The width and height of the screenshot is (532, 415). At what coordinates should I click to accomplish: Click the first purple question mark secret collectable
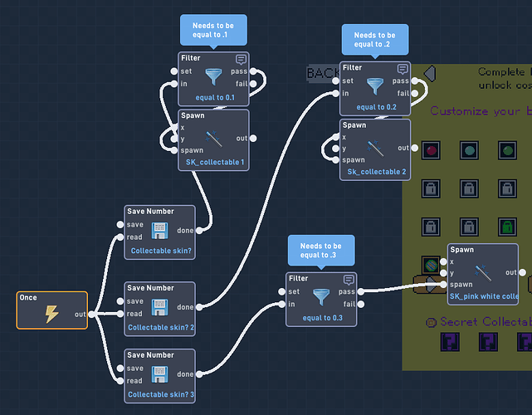coord(450,342)
